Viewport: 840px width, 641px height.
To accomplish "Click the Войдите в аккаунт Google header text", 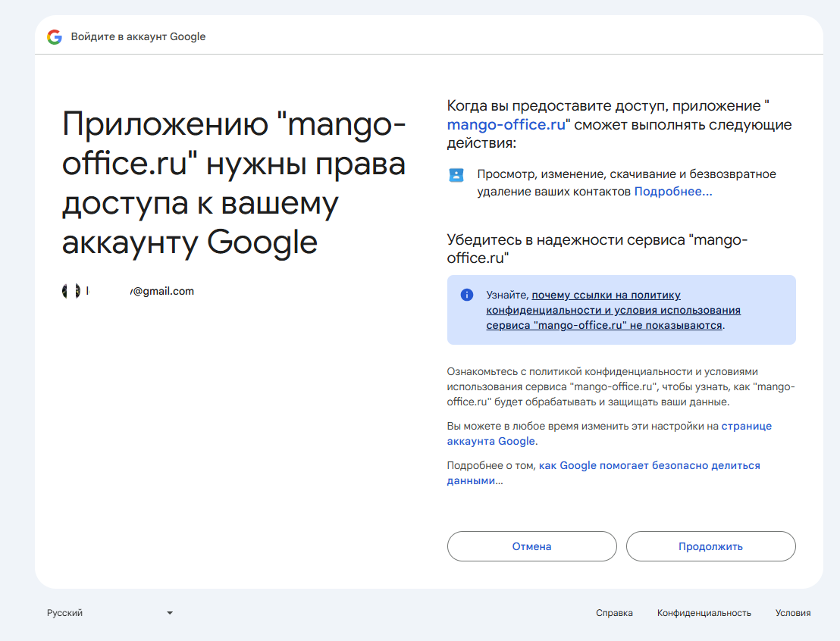I will (x=138, y=36).
